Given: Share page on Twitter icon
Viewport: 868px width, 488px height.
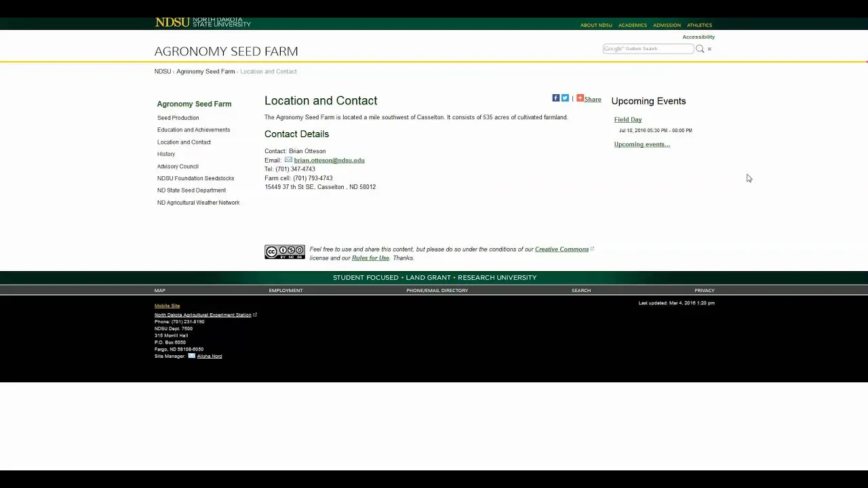Looking at the screenshot, I should click(x=565, y=98).
